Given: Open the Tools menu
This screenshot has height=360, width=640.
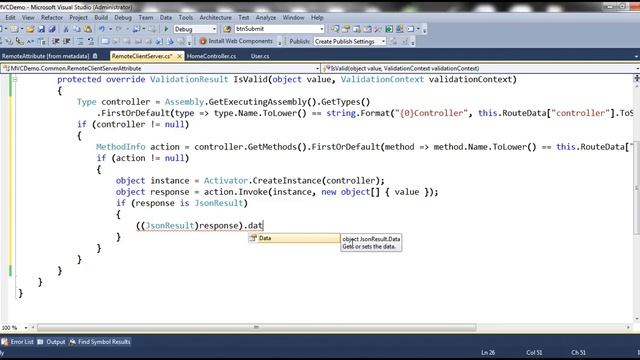Looking at the screenshot, I should [186, 18].
